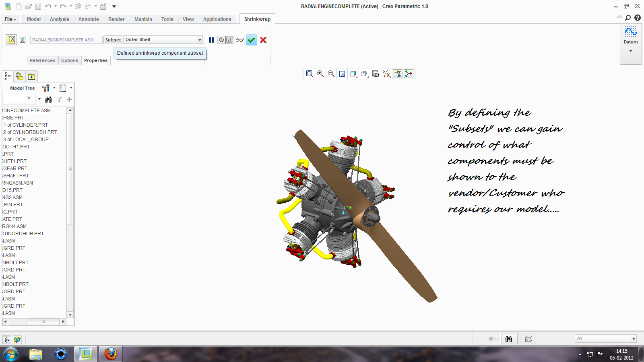
Task: Open Model Tree settings tools dropdown
Action: tap(48, 88)
